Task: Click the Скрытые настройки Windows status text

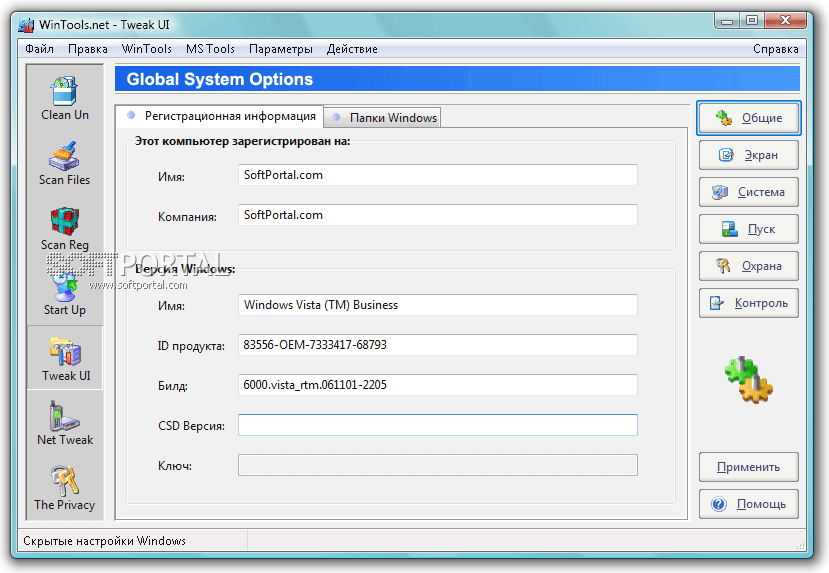Action: pos(104,541)
